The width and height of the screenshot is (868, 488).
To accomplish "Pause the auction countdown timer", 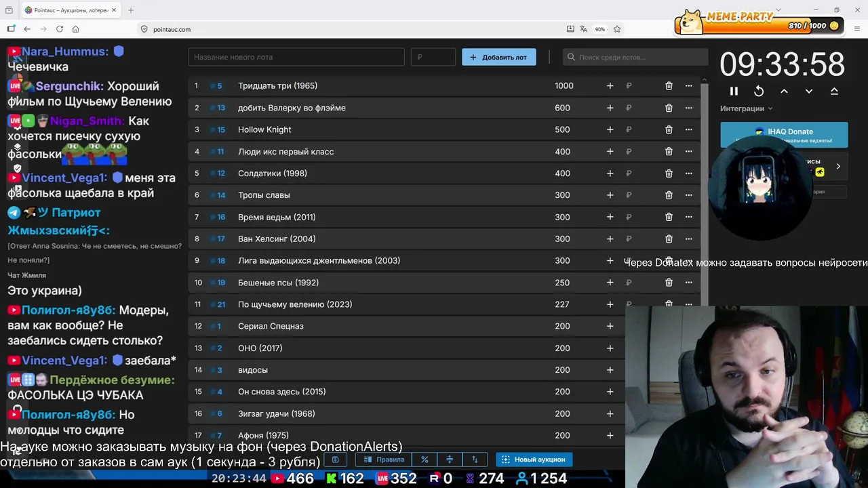I will pos(734,91).
